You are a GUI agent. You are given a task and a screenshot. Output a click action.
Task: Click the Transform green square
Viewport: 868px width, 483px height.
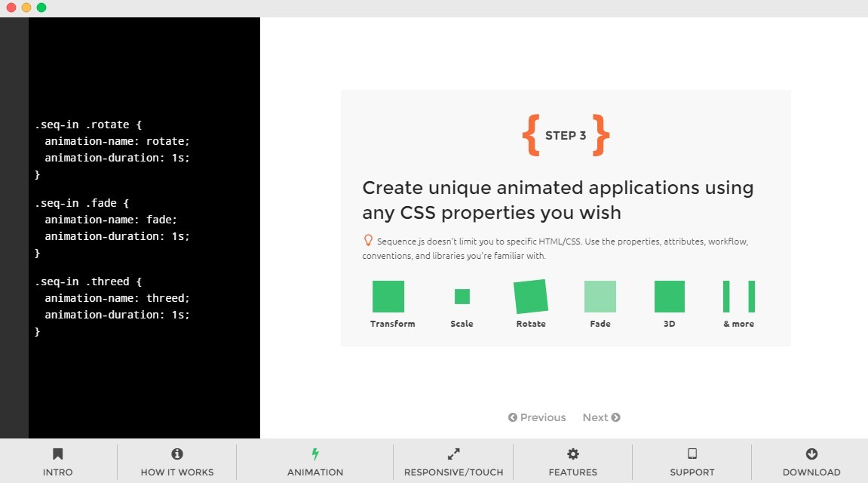click(388, 297)
